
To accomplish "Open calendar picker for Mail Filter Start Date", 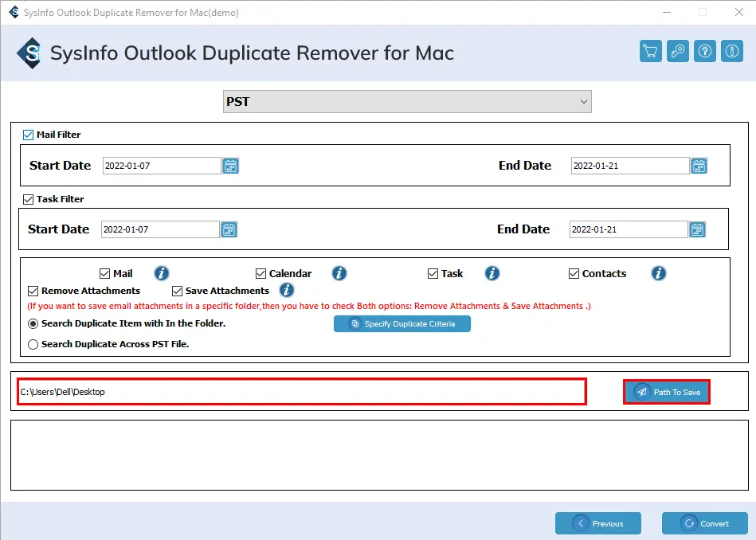I will 230,166.
